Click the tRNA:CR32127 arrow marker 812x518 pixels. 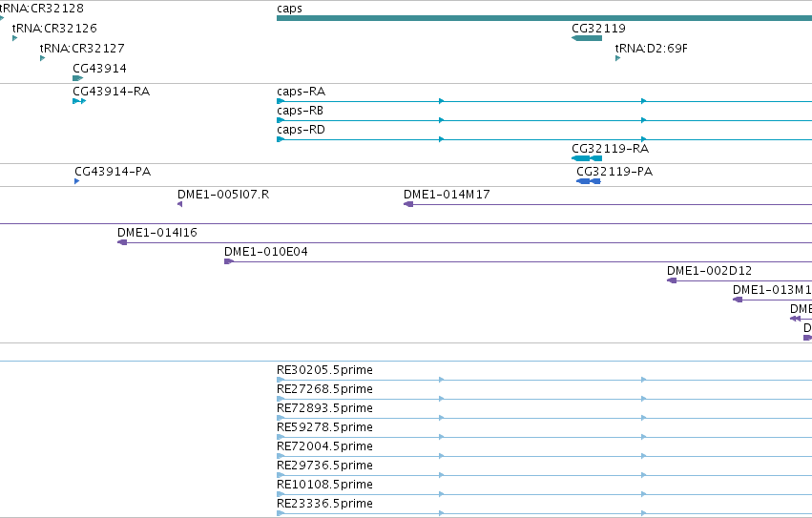click(x=43, y=58)
